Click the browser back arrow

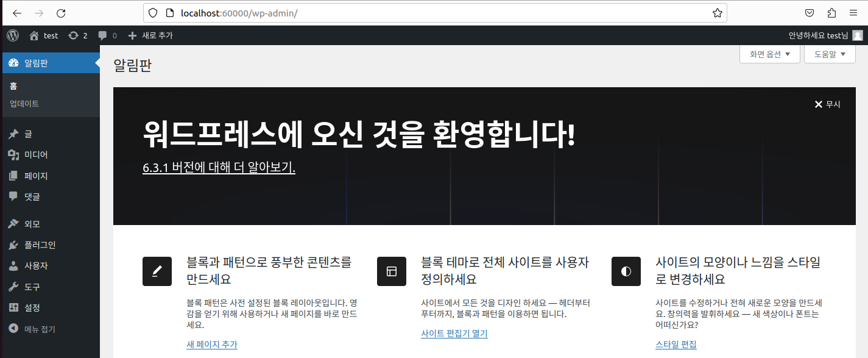pyautogui.click(x=17, y=13)
